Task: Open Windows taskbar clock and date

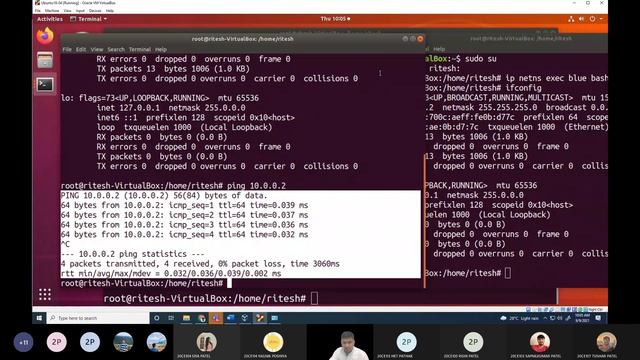Action: (582, 318)
